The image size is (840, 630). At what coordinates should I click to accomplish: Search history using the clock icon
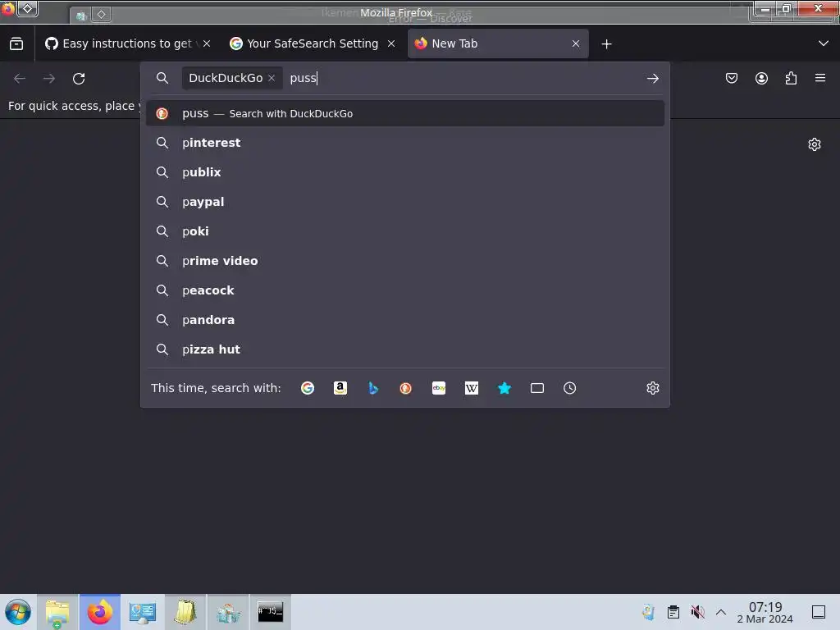[569, 388]
